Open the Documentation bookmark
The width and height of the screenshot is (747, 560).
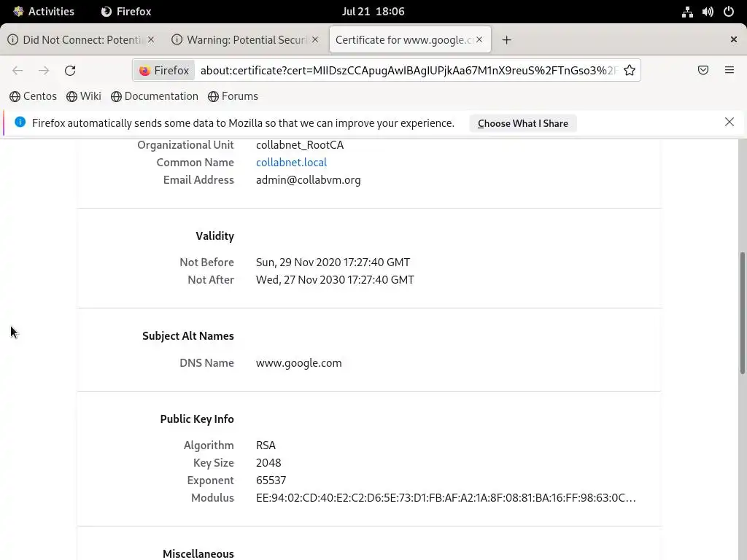pyautogui.click(x=155, y=96)
